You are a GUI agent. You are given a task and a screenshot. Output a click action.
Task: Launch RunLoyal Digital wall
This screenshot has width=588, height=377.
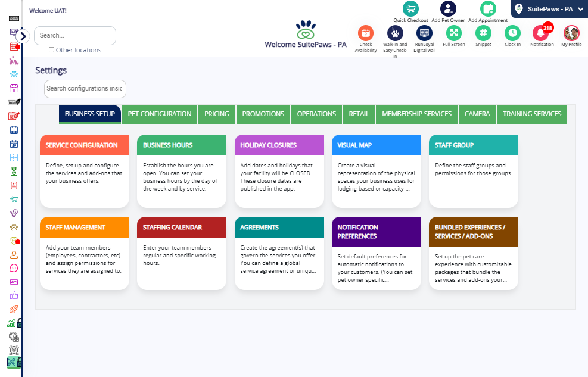(x=425, y=33)
